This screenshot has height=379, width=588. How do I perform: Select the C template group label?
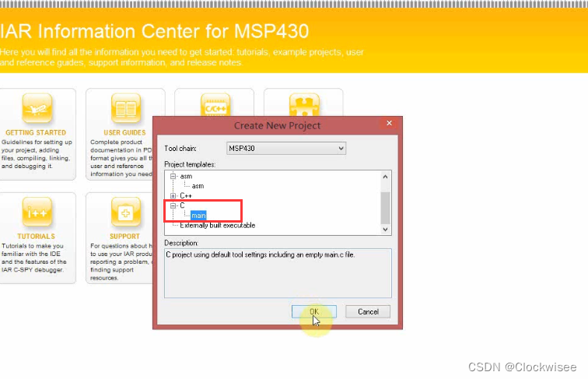[182, 205]
